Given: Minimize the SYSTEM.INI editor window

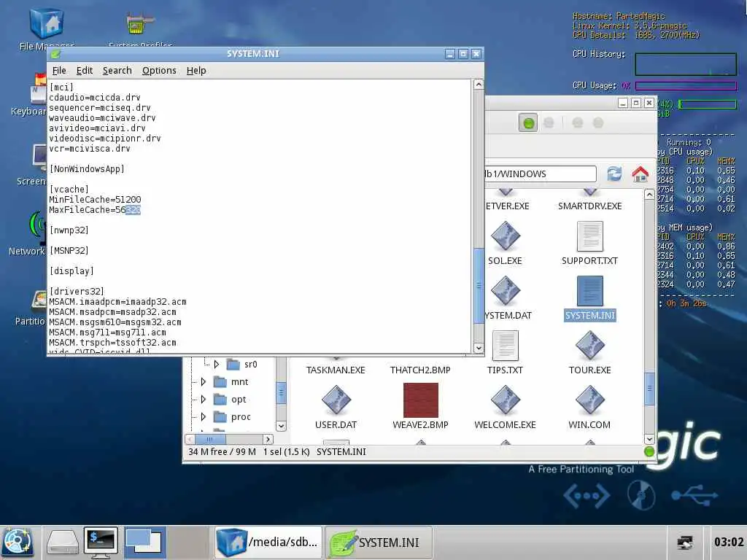Looking at the screenshot, I should tap(449, 54).
